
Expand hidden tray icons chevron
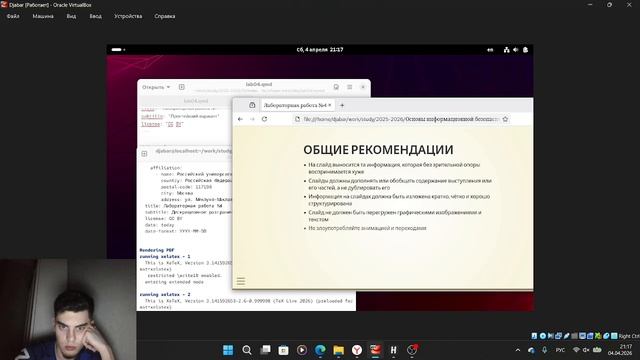(518, 350)
